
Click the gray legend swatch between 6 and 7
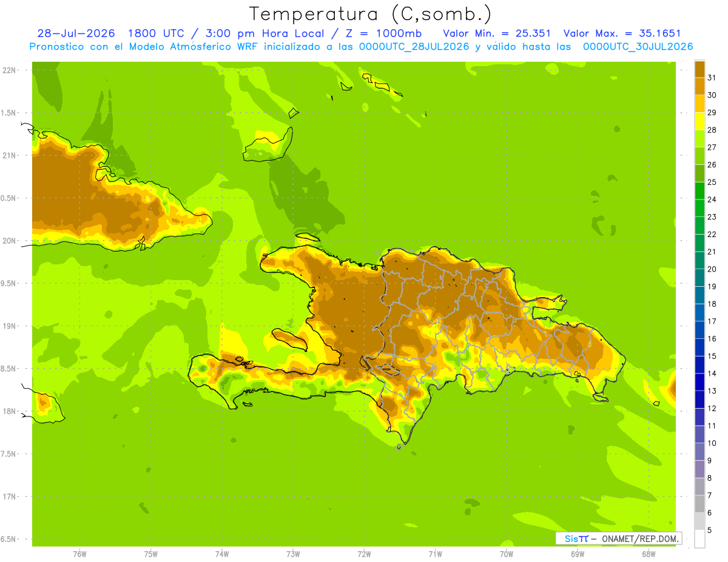(699, 504)
